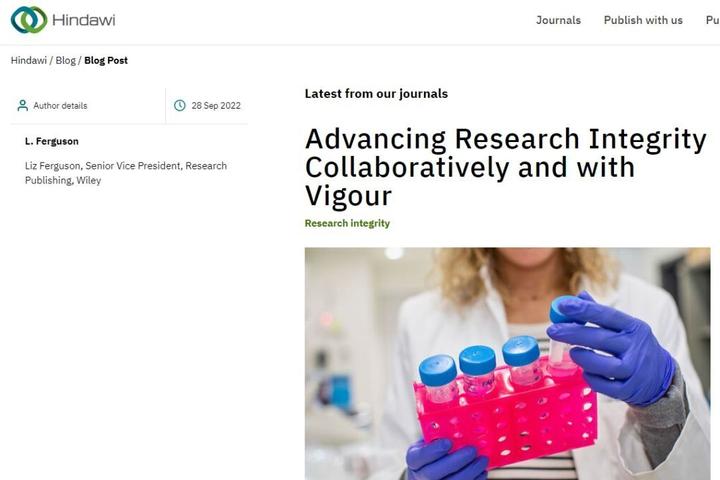720x480 pixels.
Task: Click the Liz Ferguson author bio text
Action: [x=125, y=173]
